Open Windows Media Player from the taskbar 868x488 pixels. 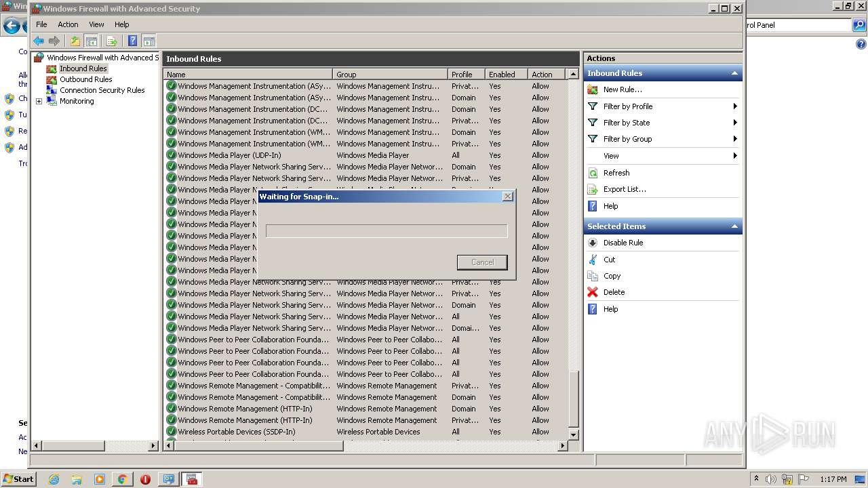tap(100, 479)
